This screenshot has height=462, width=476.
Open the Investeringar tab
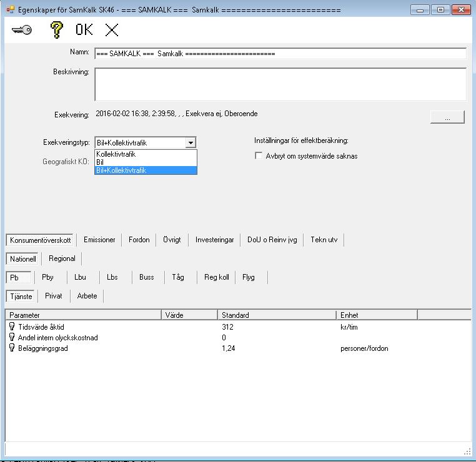click(x=214, y=240)
